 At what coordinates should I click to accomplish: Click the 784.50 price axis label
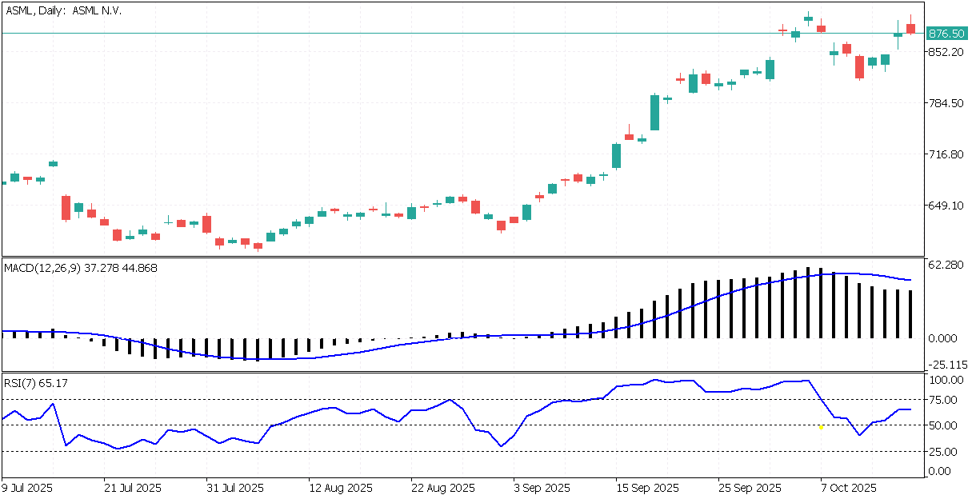tap(945, 103)
